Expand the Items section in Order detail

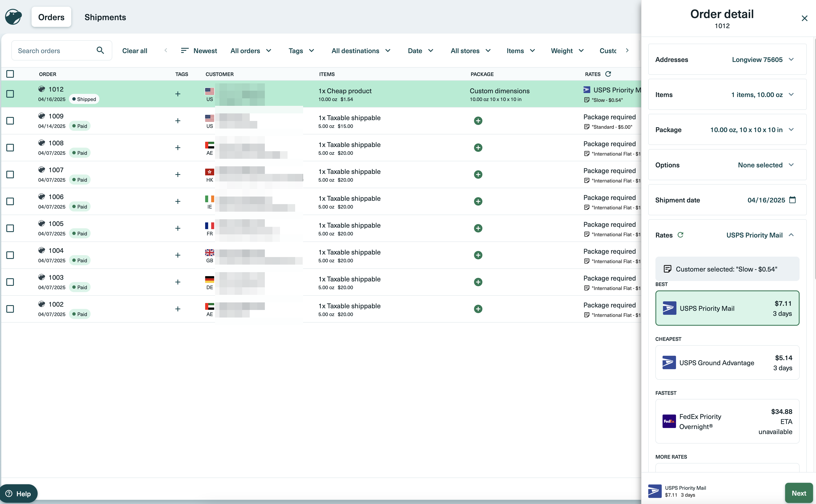click(x=727, y=95)
